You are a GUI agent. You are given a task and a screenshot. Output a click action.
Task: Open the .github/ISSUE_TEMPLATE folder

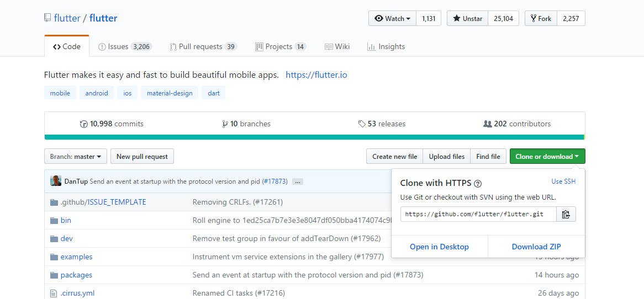103,202
